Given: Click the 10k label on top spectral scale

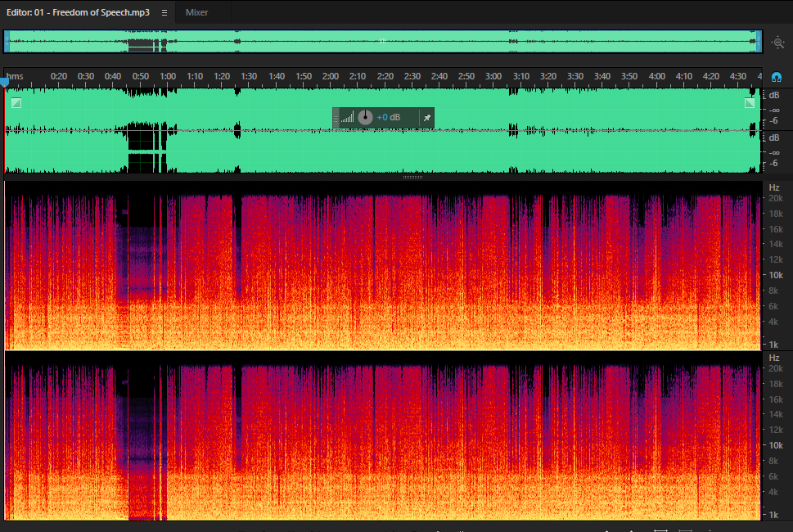Looking at the screenshot, I should click(776, 275).
